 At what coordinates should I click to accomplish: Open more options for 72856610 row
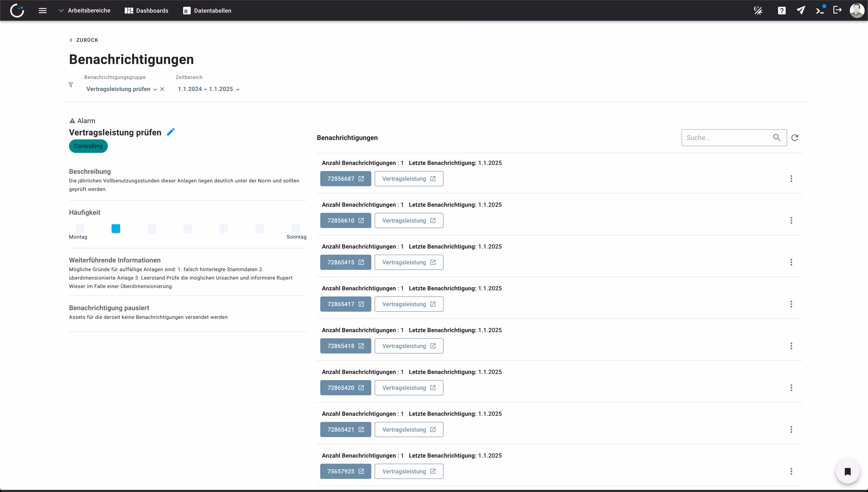tap(791, 220)
